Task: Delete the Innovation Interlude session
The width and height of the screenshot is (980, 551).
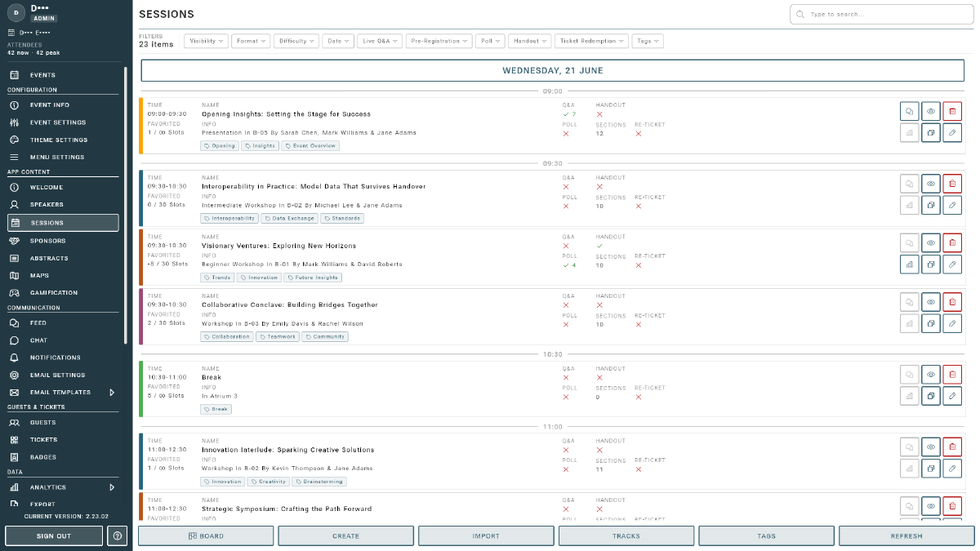Action: [952, 447]
